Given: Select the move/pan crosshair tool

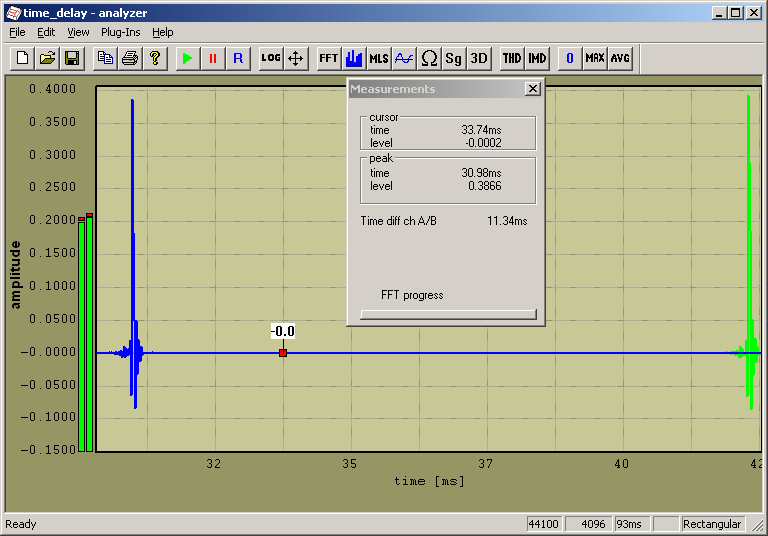Looking at the screenshot, I should pos(295,58).
